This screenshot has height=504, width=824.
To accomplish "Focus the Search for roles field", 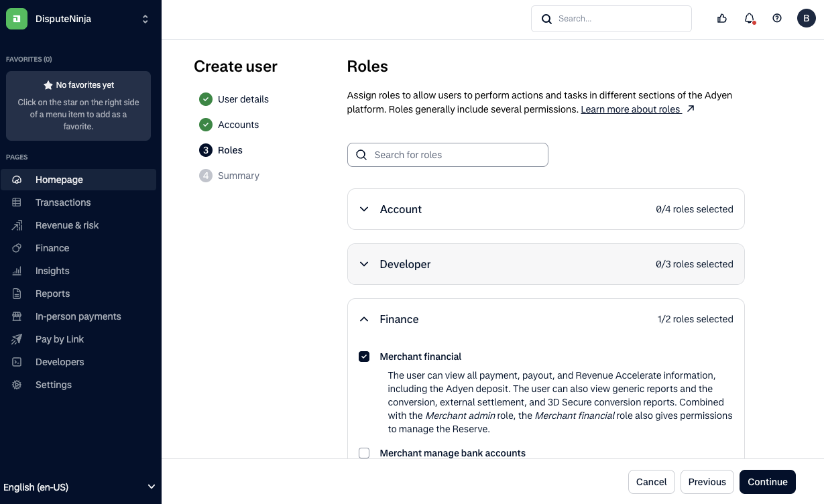I will (x=448, y=155).
